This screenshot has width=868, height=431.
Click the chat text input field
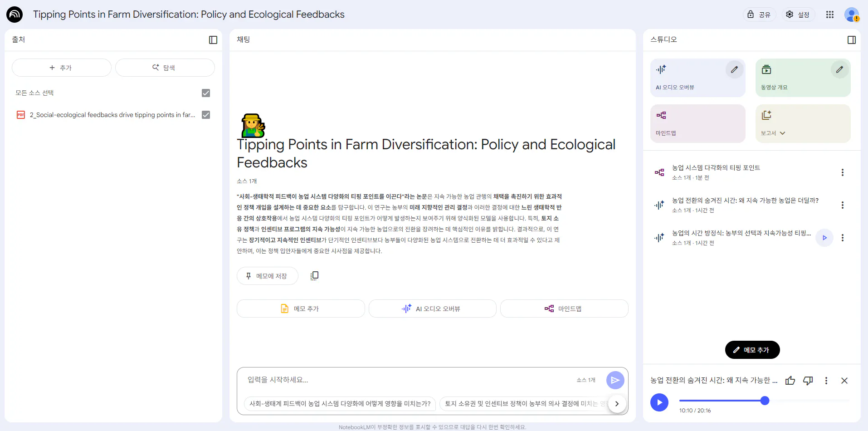tap(408, 380)
